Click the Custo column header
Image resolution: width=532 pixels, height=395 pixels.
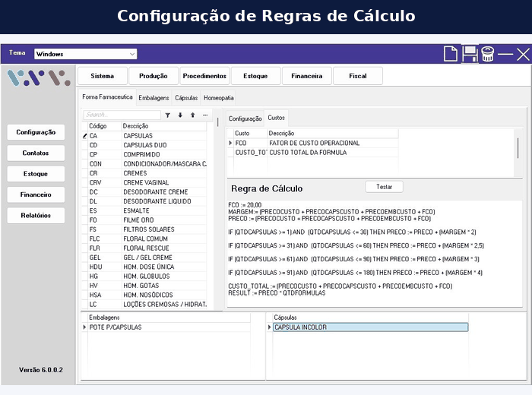click(250, 133)
